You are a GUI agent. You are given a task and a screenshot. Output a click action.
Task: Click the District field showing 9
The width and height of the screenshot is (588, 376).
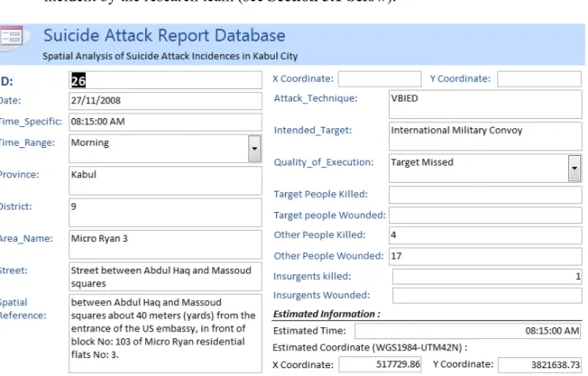point(165,213)
